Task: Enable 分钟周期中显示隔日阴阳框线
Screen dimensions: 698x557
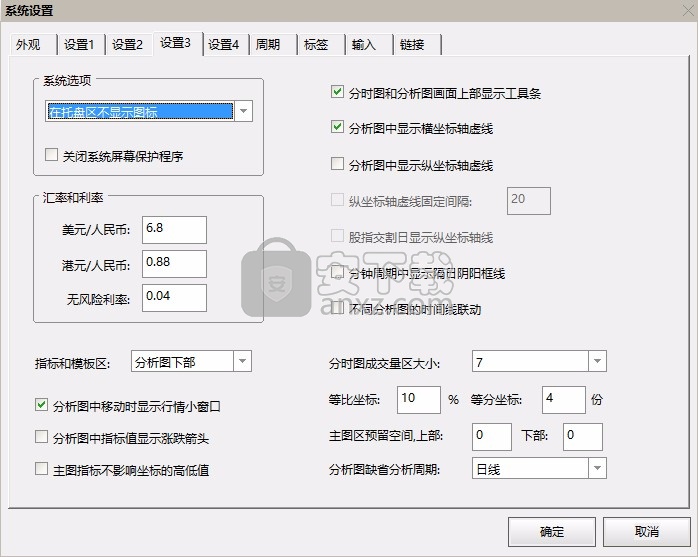Action: (x=337, y=272)
